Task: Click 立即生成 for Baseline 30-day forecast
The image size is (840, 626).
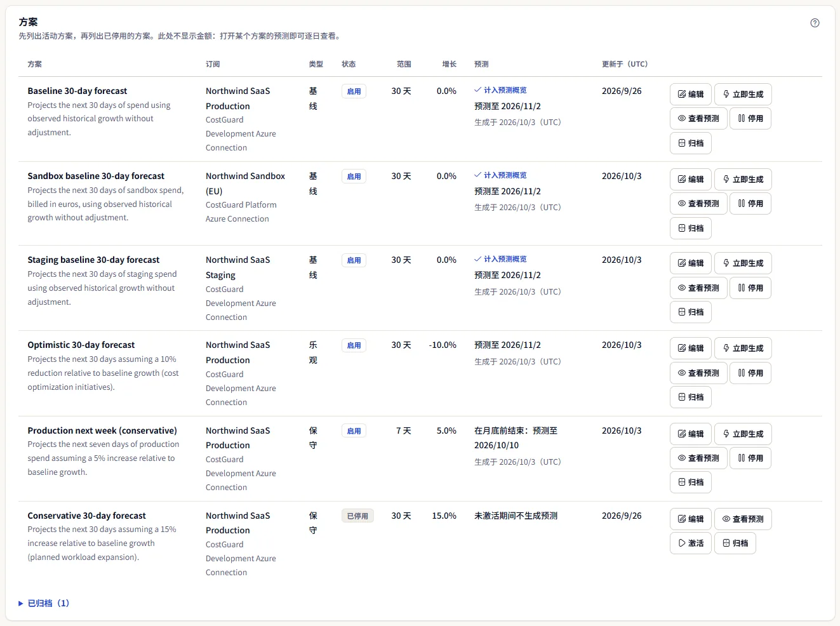Action: pyautogui.click(x=743, y=94)
